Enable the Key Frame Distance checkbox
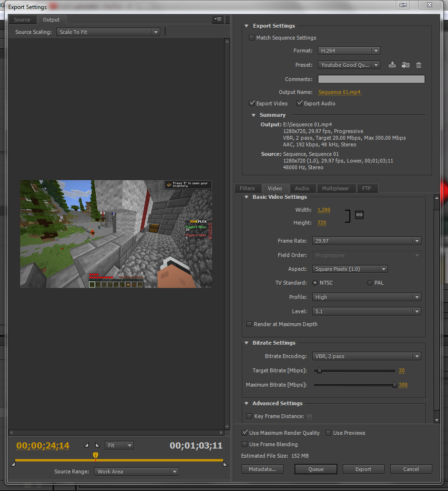The width and height of the screenshot is (448, 491). pos(249,416)
